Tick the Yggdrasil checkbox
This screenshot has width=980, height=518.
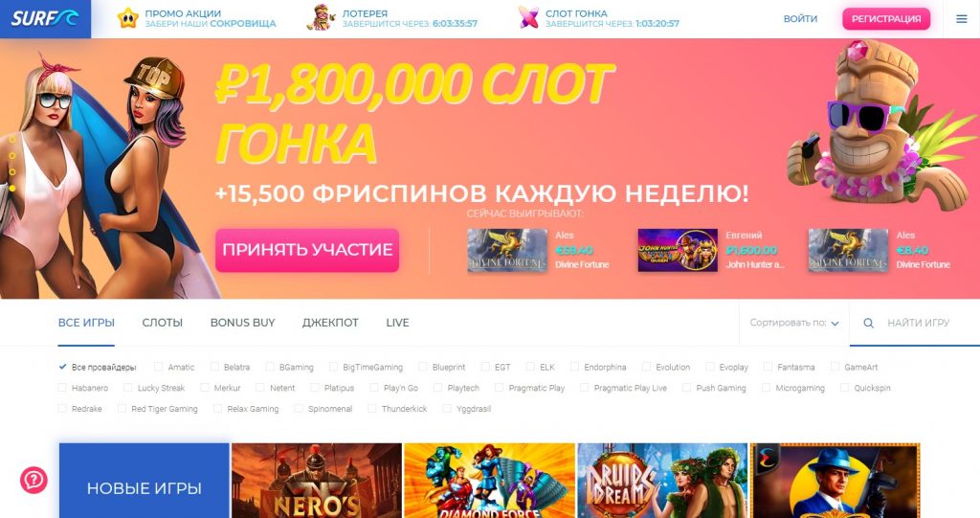pyautogui.click(x=447, y=409)
